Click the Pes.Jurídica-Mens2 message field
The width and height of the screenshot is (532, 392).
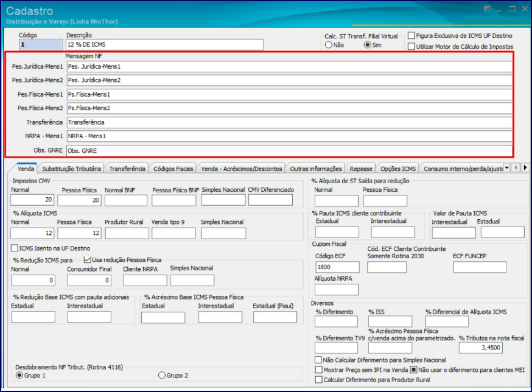[x=290, y=80]
